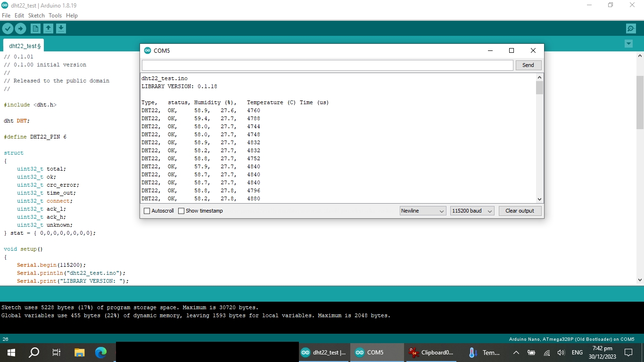Click the Verify sketch checkmark icon
Image resolution: width=644 pixels, height=362 pixels.
coord(8,29)
